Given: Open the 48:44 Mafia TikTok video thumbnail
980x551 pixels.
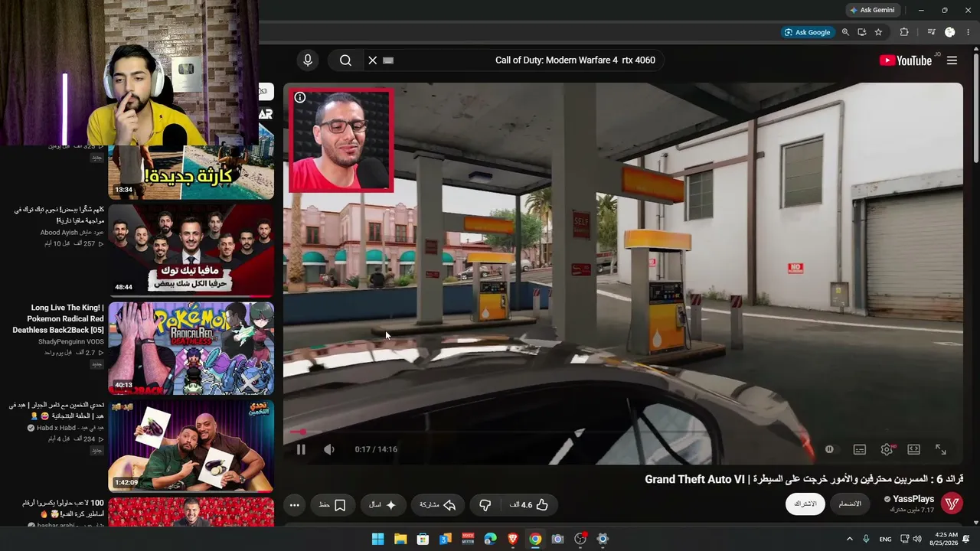Looking at the screenshot, I should (x=191, y=250).
